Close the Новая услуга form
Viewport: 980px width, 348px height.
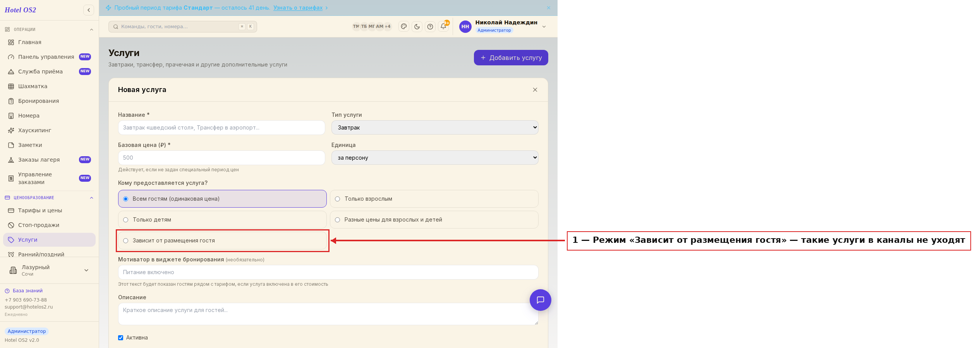(x=535, y=90)
